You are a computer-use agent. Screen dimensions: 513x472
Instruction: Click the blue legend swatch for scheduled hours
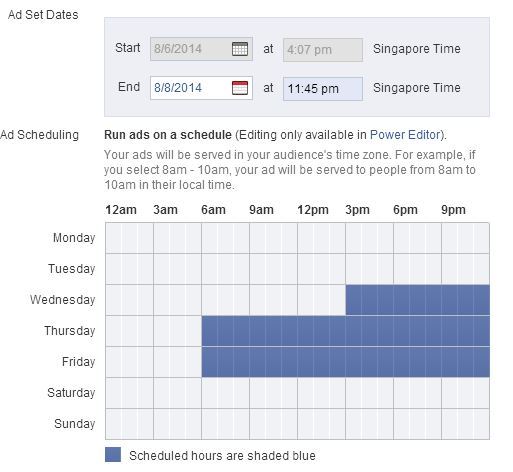tap(113, 455)
